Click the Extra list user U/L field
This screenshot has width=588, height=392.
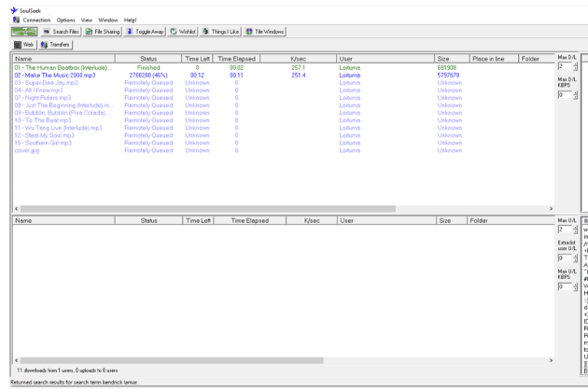(x=565, y=259)
